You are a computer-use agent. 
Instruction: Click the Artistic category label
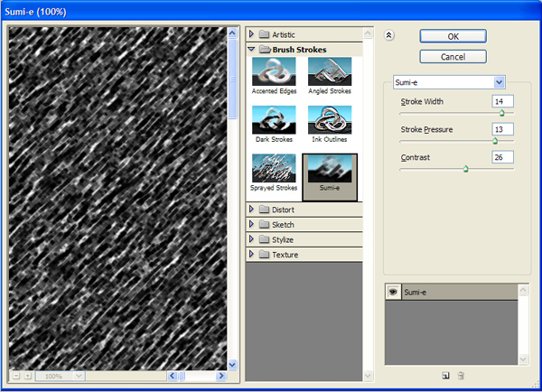point(284,34)
